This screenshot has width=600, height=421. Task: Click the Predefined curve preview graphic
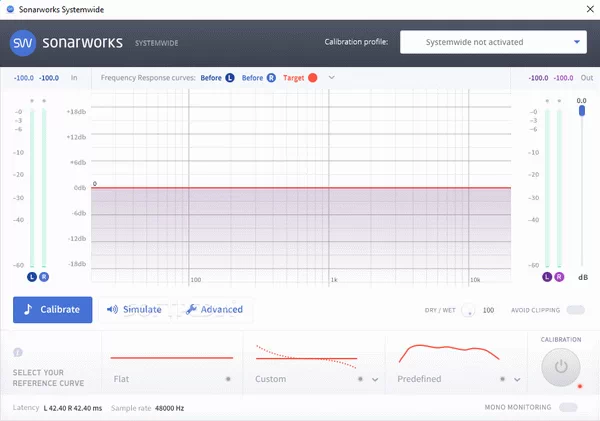click(x=449, y=353)
